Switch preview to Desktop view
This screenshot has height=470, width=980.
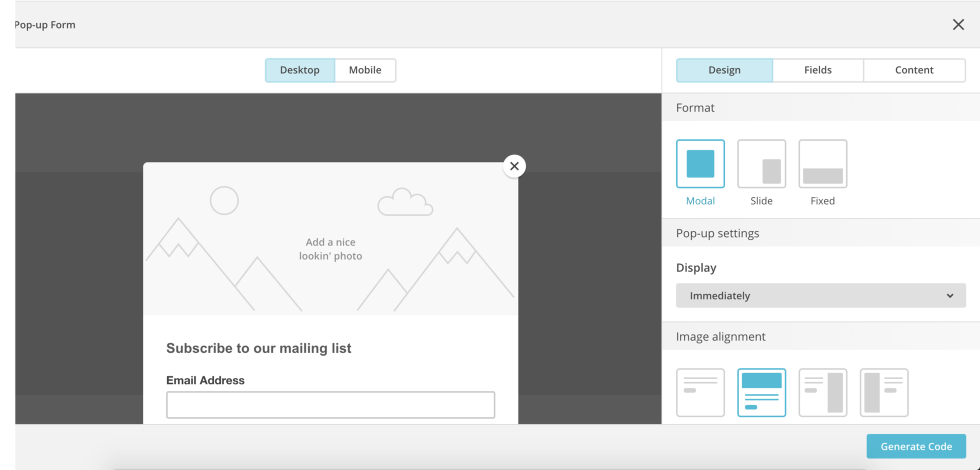click(300, 70)
